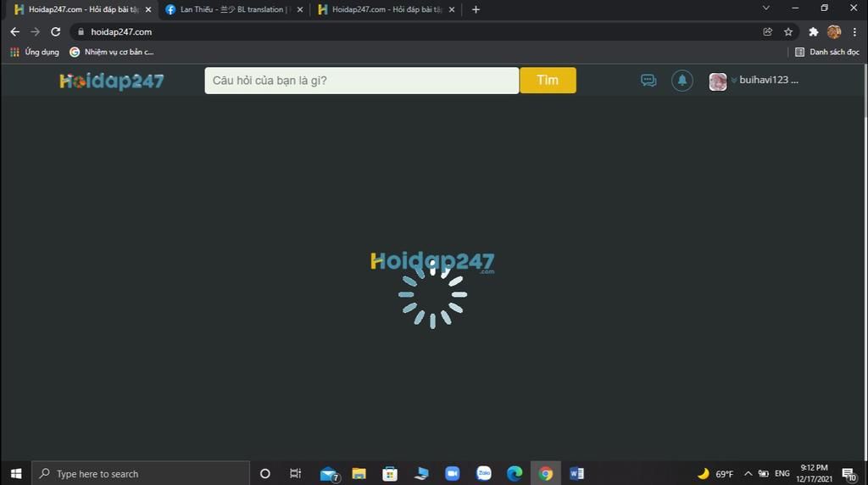
Task: Switch the ENG input language
Action: coord(782,473)
